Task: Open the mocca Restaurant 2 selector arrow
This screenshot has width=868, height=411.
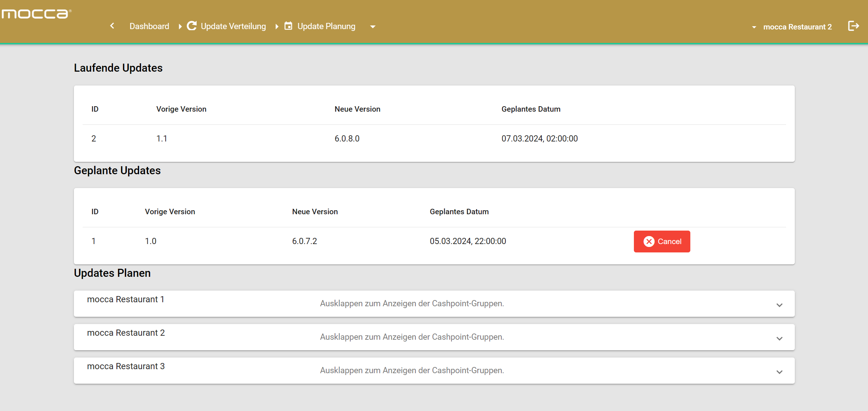Action: coord(754,27)
